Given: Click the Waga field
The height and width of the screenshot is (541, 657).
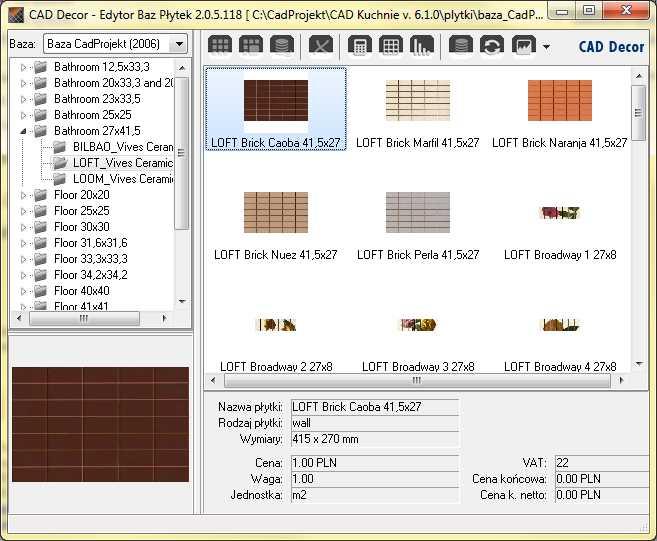Looking at the screenshot, I should pyautogui.click(x=375, y=479).
